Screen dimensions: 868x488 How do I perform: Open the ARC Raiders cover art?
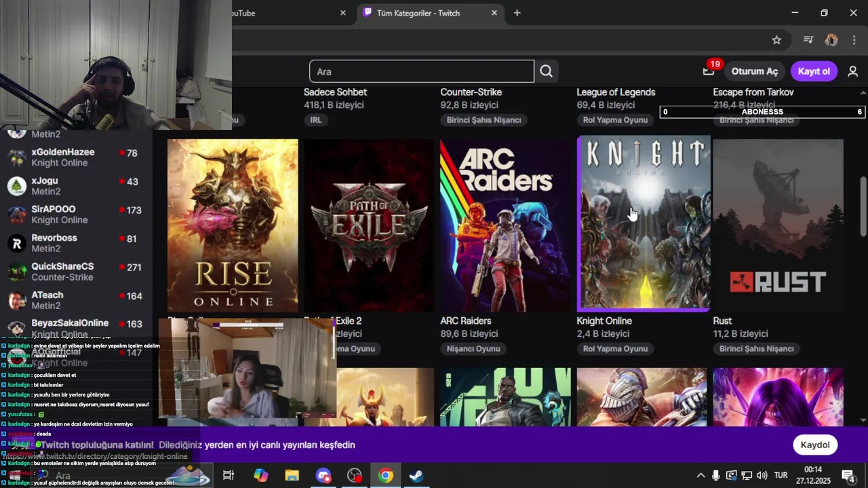pyautogui.click(x=505, y=226)
